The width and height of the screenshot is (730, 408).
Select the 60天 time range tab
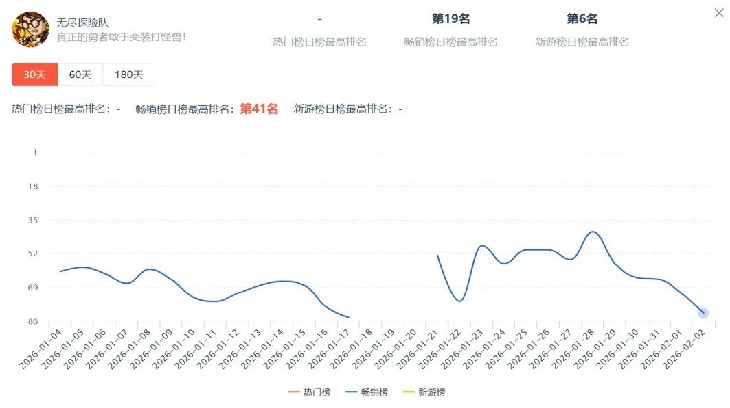(x=79, y=74)
